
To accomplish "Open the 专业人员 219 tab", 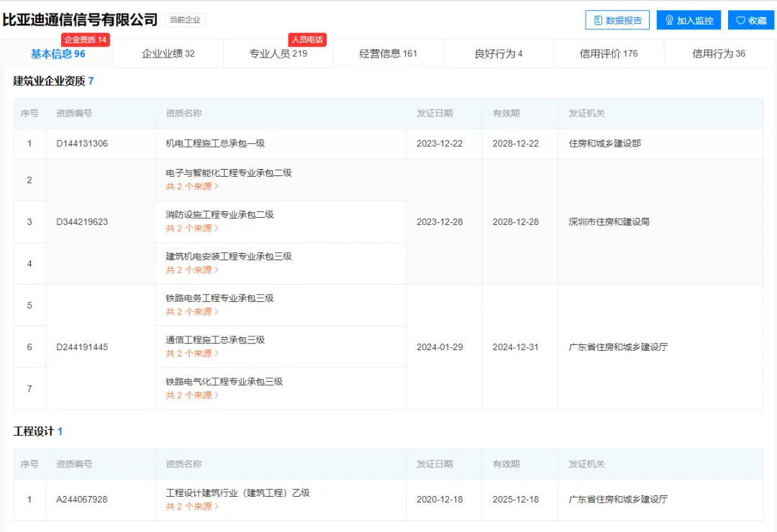I will pos(278,53).
